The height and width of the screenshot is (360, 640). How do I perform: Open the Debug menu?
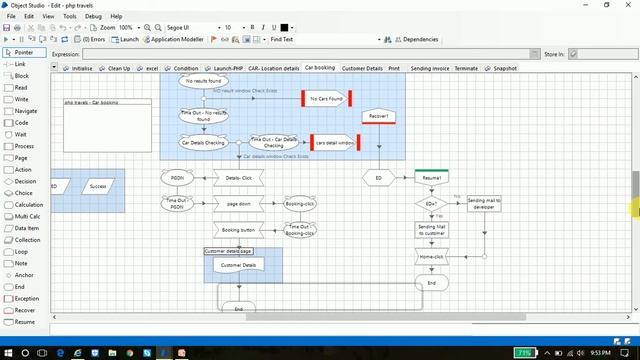[93, 16]
